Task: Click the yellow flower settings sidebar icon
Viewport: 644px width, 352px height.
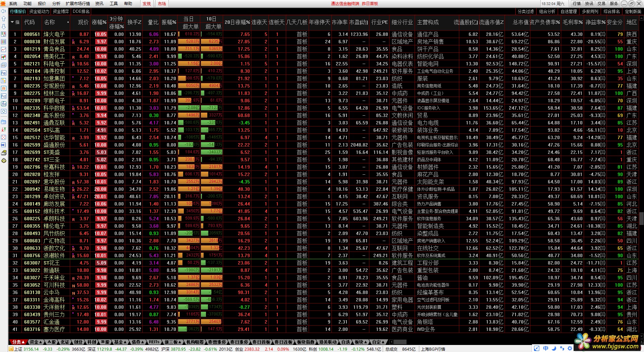Action: click(x=4, y=161)
